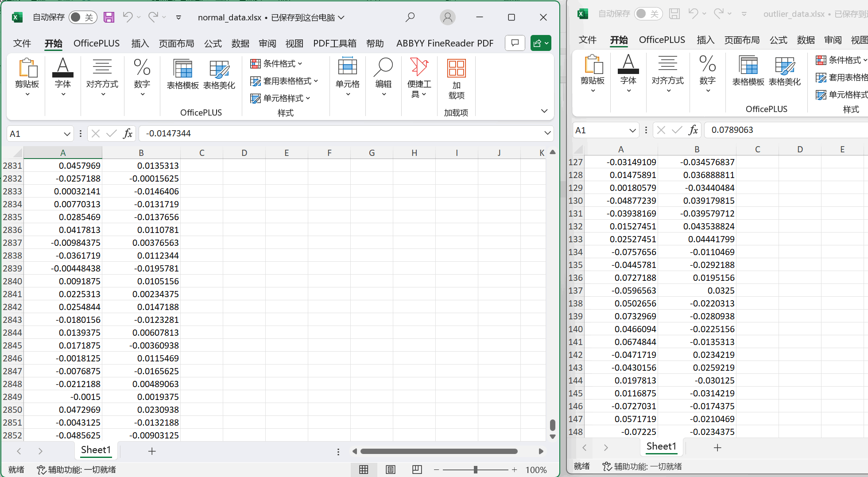868x477 pixels.
Task: Open Customize Quick Access Toolbar in normal_data
Action: pyautogui.click(x=178, y=18)
